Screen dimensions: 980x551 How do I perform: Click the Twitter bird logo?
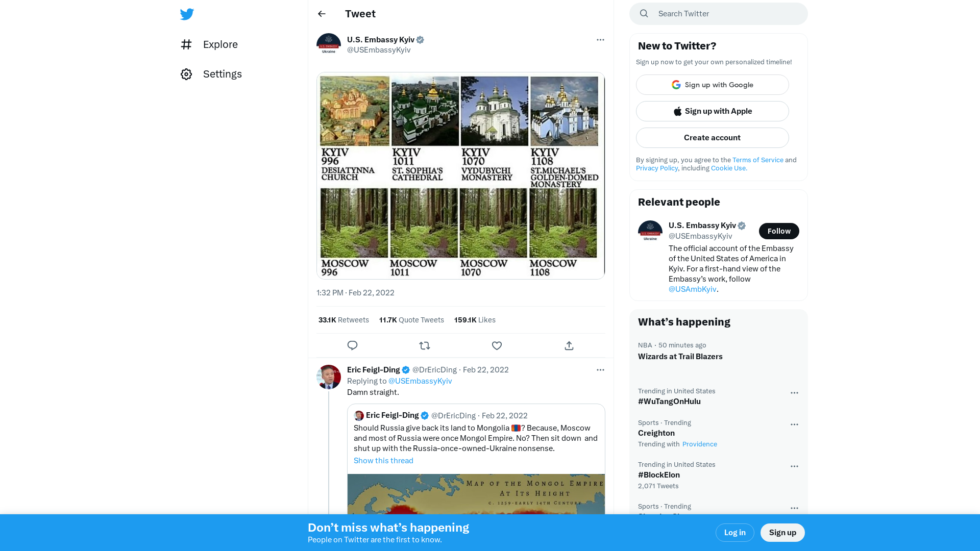(x=187, y=14)
